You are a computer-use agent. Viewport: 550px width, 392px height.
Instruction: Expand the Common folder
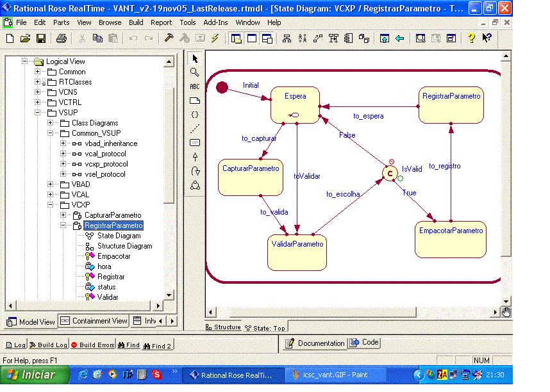coord(38,72)
